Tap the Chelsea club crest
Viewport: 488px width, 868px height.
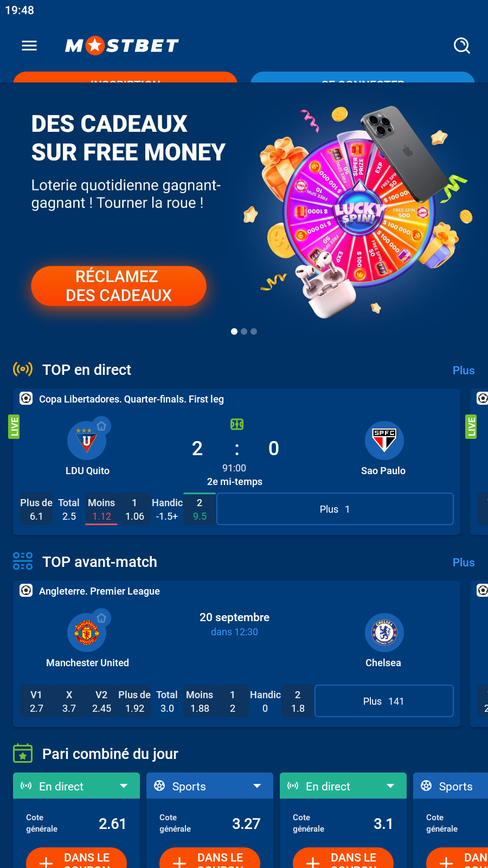pos(384,633)
